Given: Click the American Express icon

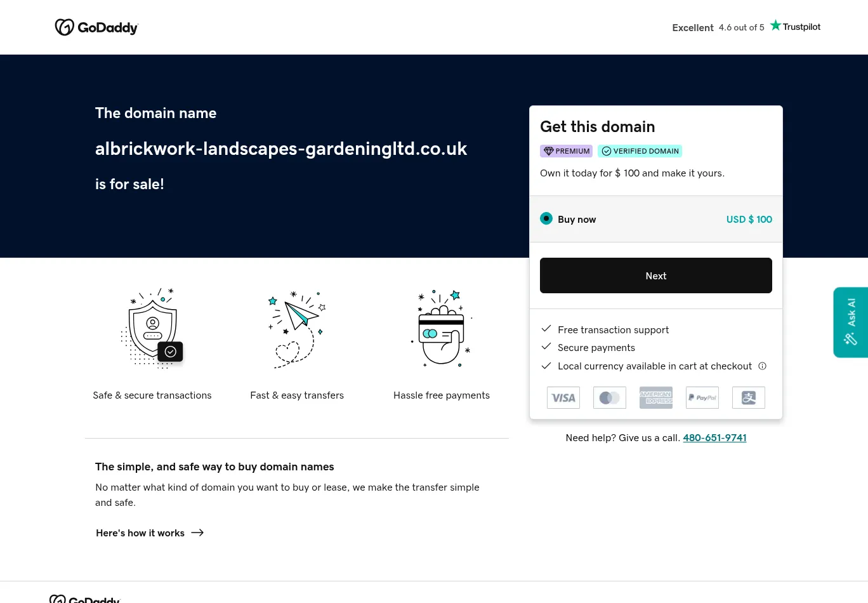Looking at the screenshot, I should pyautogui.click(x=656, y=398).
